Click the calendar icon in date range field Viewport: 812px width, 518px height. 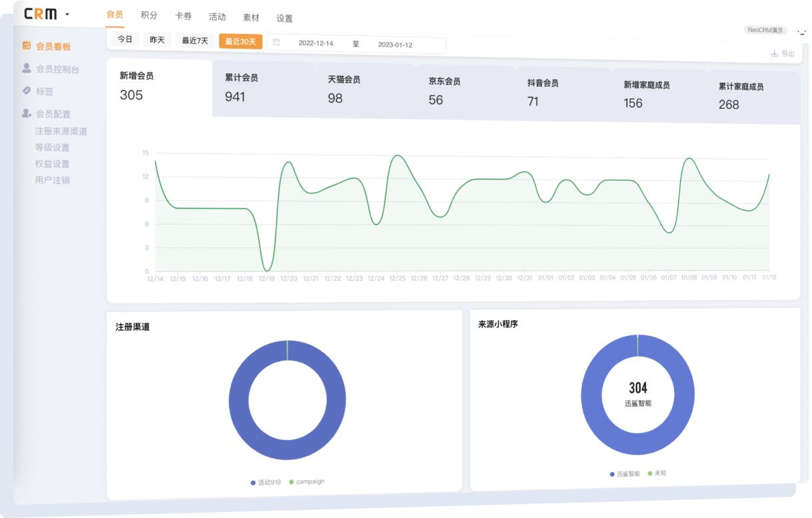pos(277,43)
